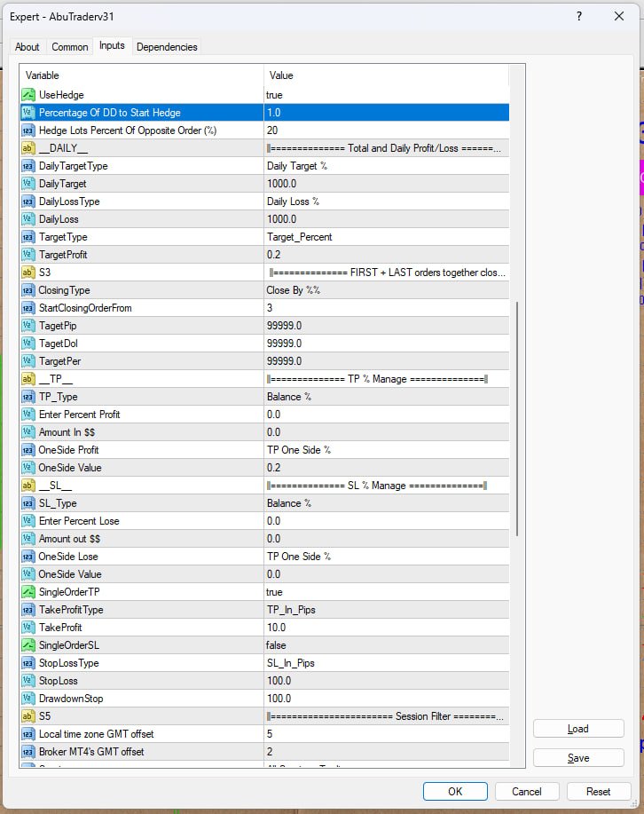Save the current input settings
The image size is (644, 814).
(x=578, y=758)
